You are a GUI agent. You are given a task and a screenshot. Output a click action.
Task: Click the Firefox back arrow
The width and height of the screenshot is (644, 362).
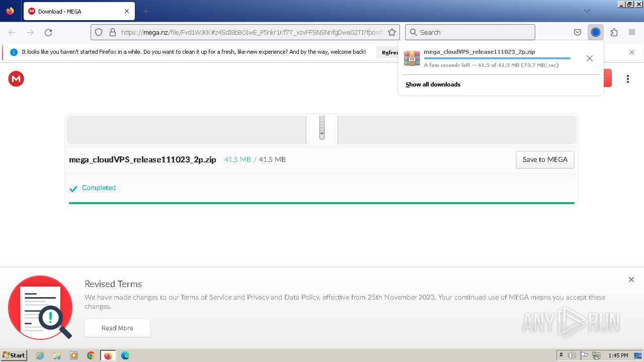(x=12, y=32)
